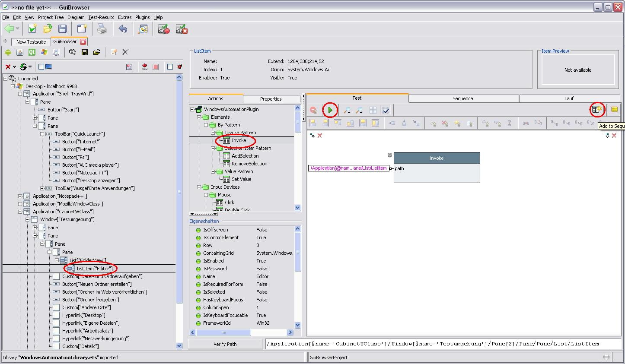Switch to the Properties tab
Viewport: 625px width, 364px height.
pos(271,99)
